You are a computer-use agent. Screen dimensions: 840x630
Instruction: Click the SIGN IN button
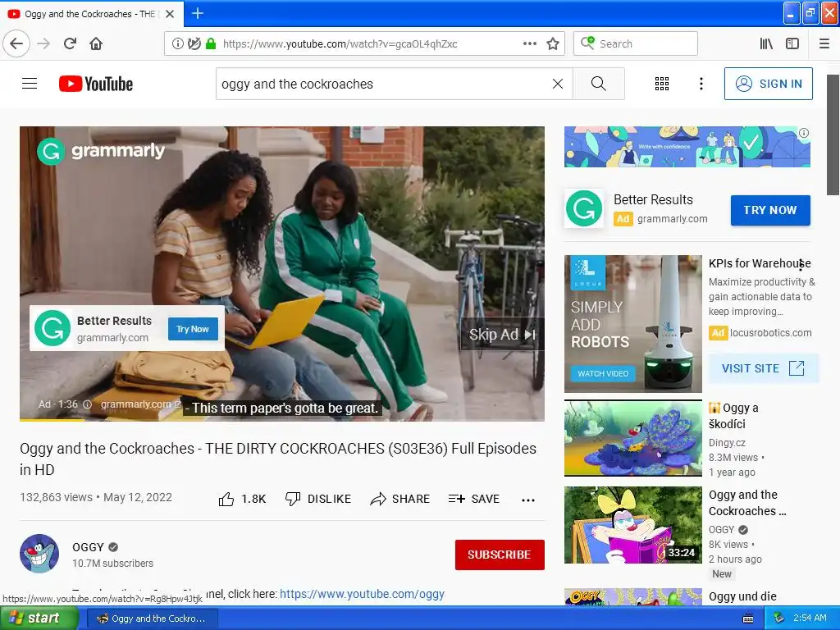[x=768, y=84]
